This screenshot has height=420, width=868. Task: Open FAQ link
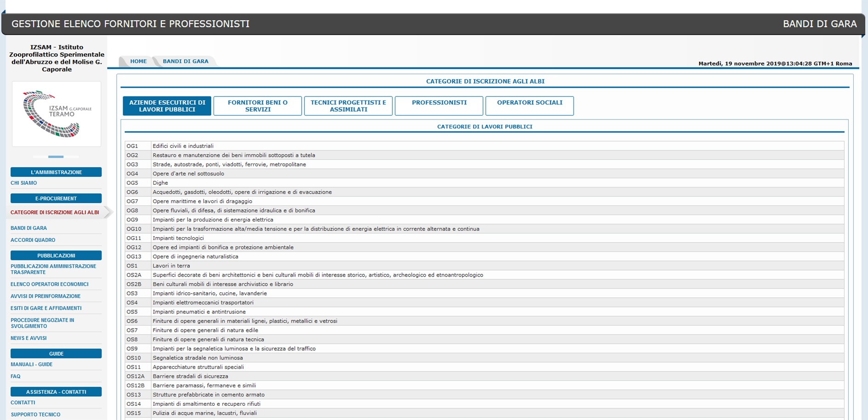coord(16,376)
